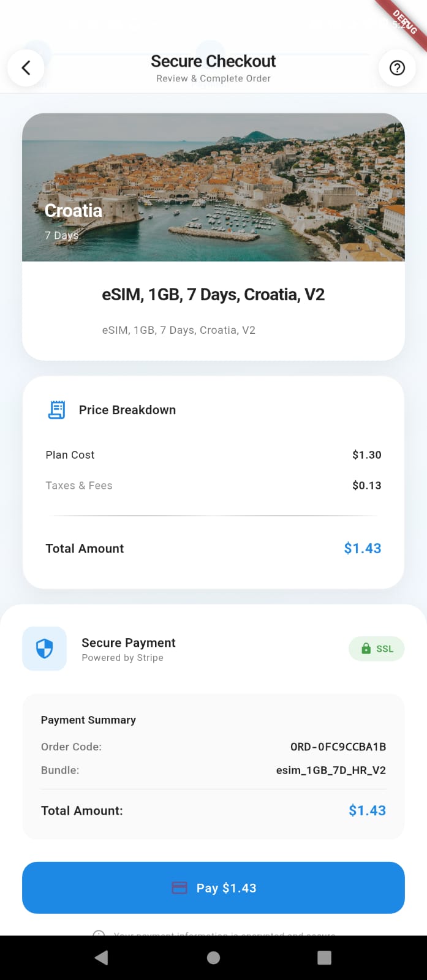Click the SSL lock badge
This screenshot has height=980, width=427.
point(377,649)
